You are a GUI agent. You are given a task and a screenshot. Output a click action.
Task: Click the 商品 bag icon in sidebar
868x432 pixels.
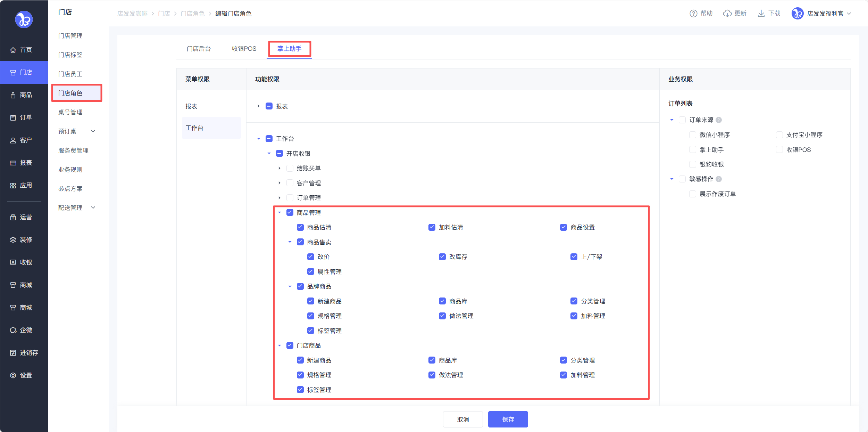click(x=13, y=95)
